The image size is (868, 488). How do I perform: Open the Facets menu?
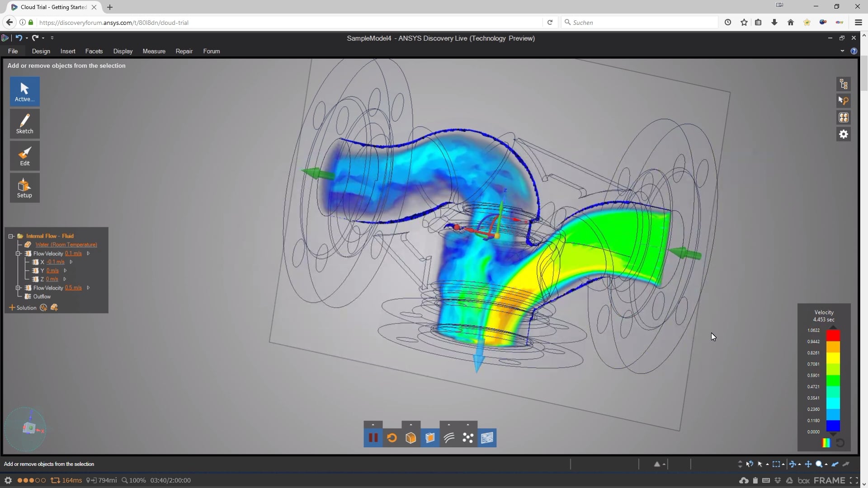[94, 51]
